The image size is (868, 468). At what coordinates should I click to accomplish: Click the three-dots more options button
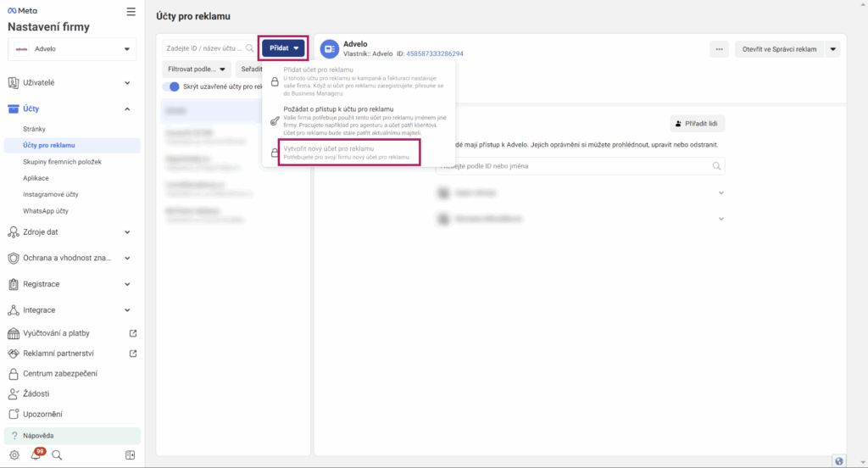719,49
